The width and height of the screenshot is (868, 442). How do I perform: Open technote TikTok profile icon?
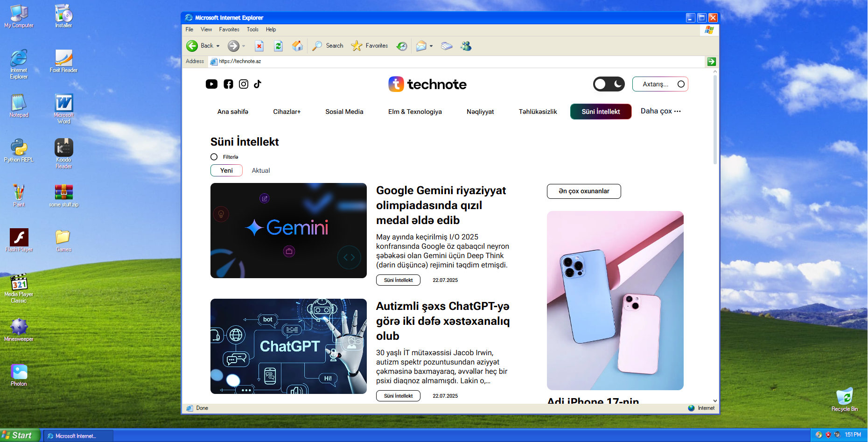coord(258,84)
